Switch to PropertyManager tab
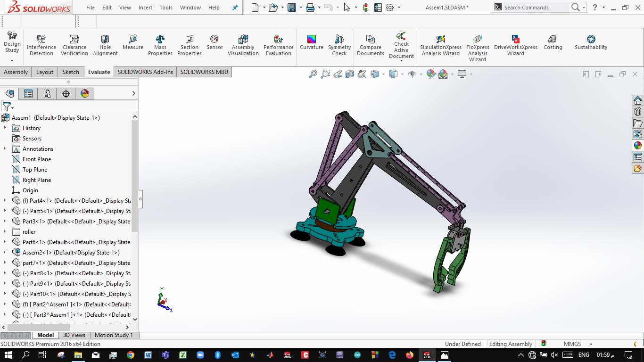 click(28, 94)
